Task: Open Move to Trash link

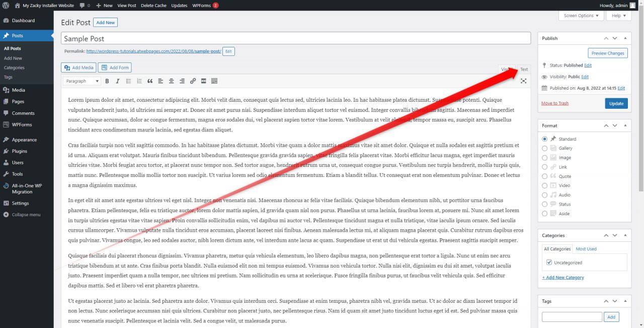Action: click(555, 103)
